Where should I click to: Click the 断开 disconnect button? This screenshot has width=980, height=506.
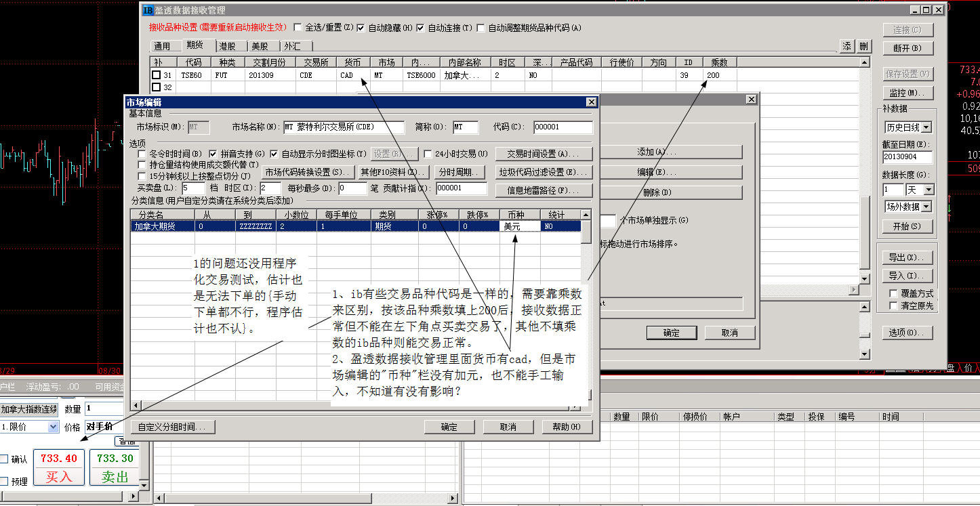907,48
